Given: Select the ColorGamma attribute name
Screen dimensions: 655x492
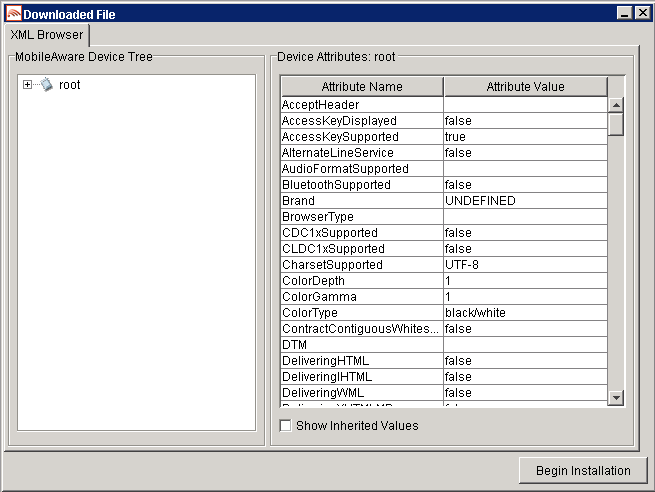Looking at the screenshot, I should (362, 297).
